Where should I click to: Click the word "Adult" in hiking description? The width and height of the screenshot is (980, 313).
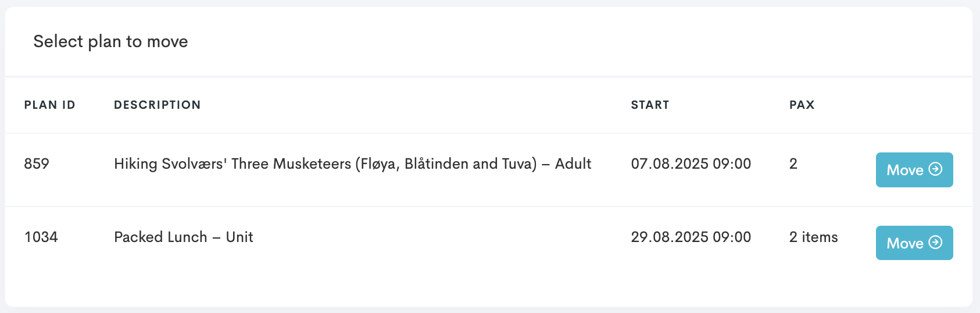coord(573,164)
